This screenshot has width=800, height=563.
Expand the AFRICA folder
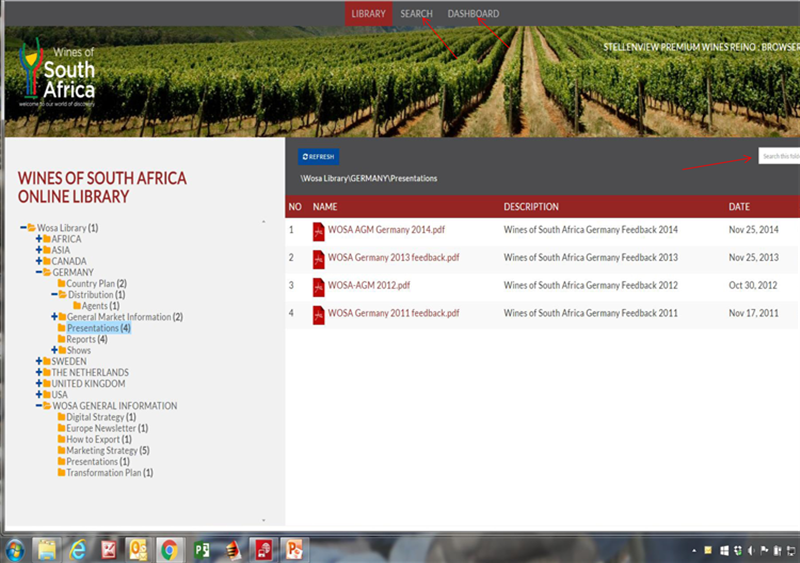click(x=39, y=238)
